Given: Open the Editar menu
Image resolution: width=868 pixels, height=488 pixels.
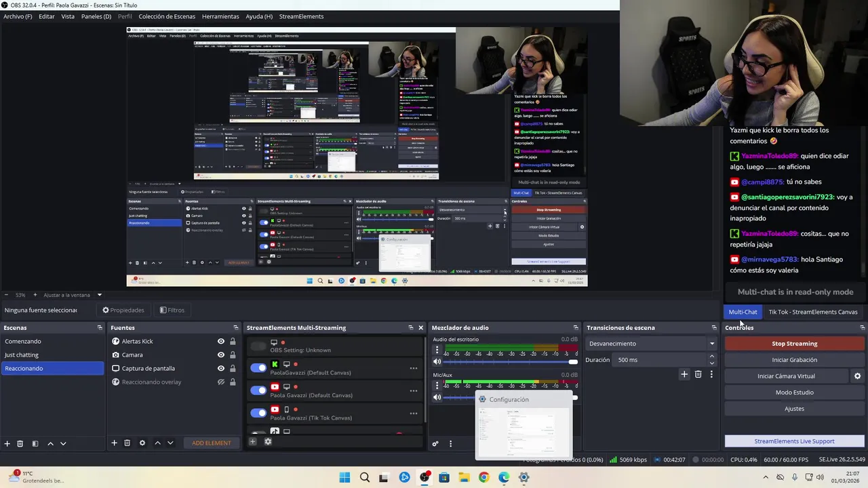Looking at the screenshot, I should pos(47,16).
